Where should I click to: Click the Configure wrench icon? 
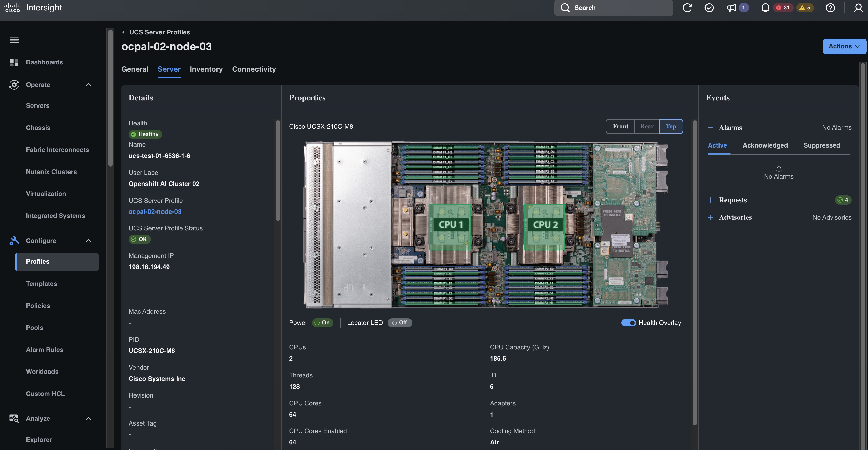click(x=14, y=241)
